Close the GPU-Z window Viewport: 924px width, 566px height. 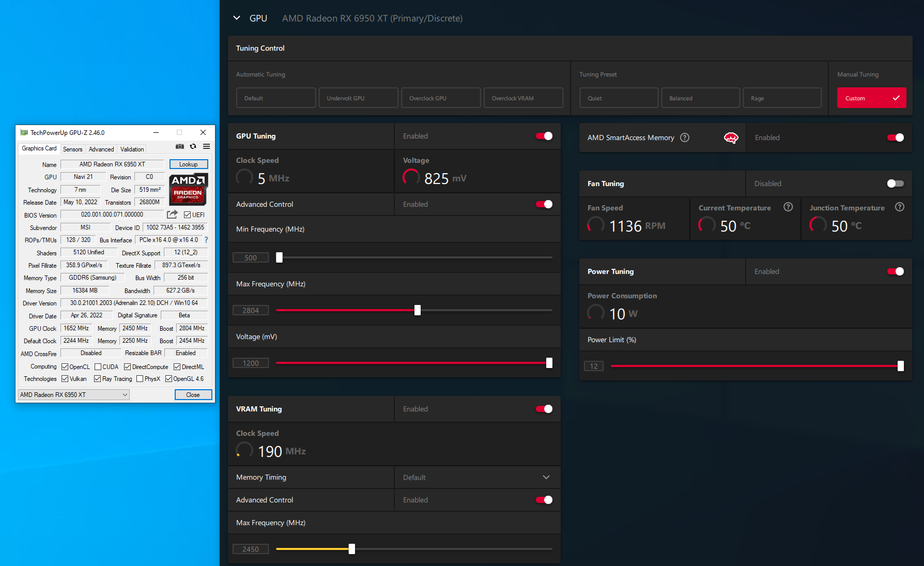[x=203, y=133]
